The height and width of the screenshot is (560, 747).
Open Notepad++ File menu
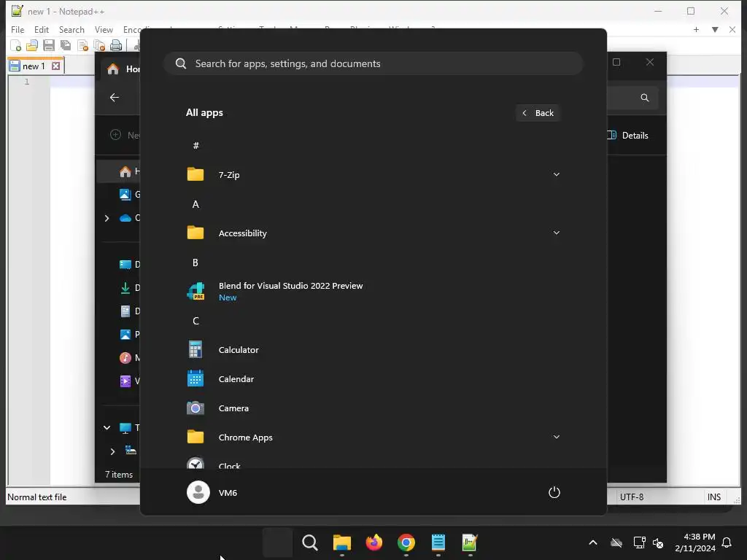click(x=18, y=29)
